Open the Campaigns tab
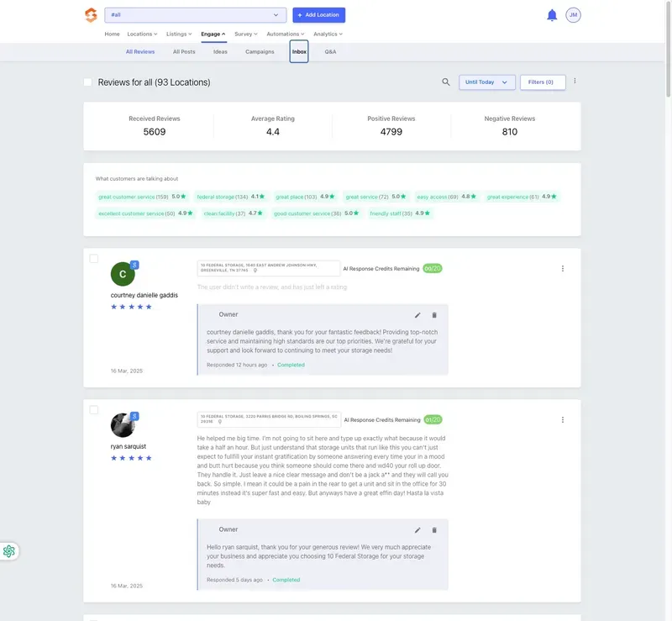Screen dimensions: 672x621 pyautogui.click(x=260, y=51)
